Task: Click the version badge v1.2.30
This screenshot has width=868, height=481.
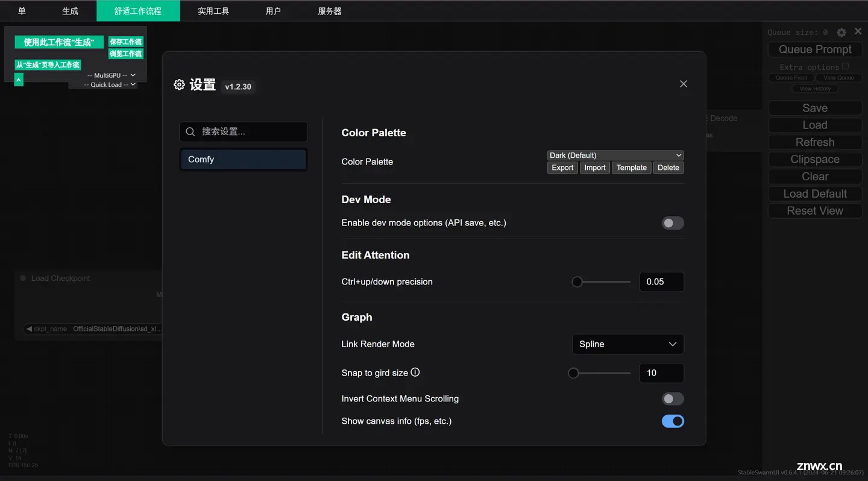Action: click(x=238, y=87)
